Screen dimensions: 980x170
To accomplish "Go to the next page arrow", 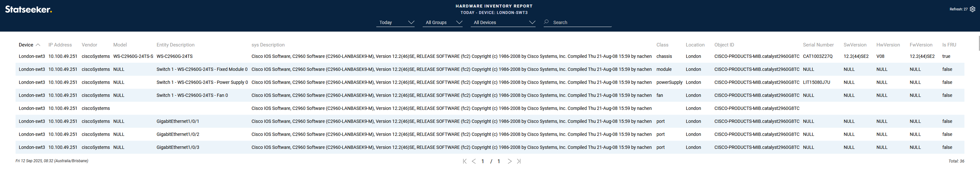I will point(509,161).
